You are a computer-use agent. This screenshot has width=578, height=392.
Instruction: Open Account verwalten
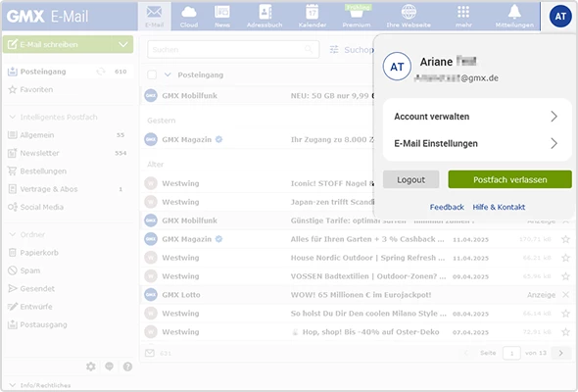point(477,117)
